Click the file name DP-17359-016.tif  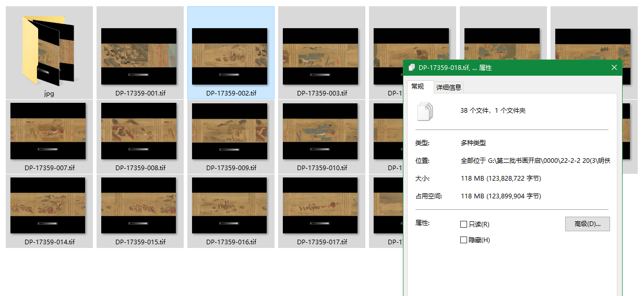click(x=231, y=242)
